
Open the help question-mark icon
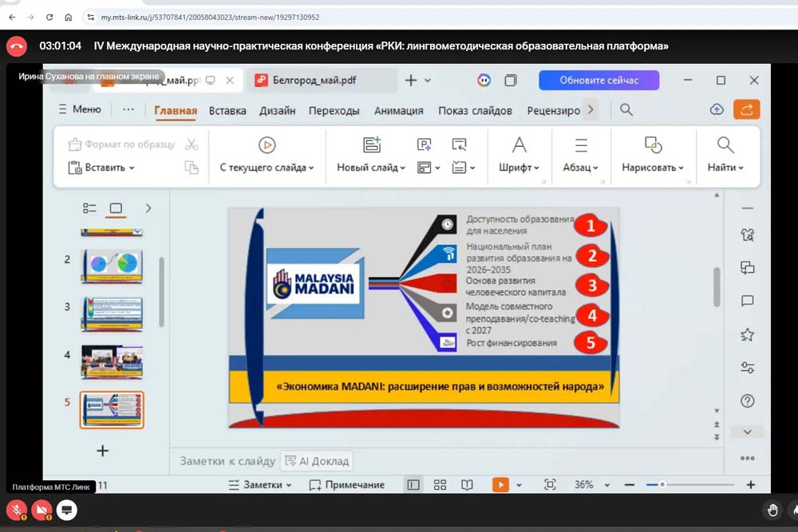[747, 400]
